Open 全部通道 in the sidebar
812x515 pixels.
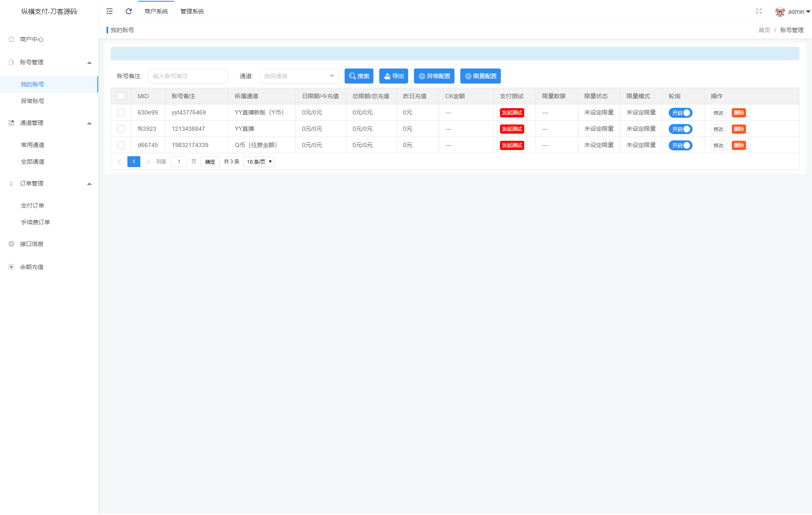(49, 162)
